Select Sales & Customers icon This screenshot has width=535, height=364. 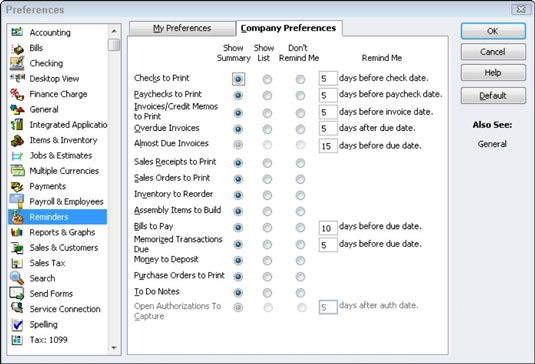click(x=17, y=248)
